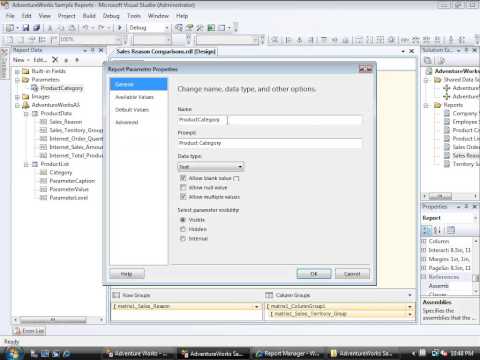The height and width of the screenshot is (360, 480).
Task: Click the Alphabetical sort icon in Properties
Action: [438, 230]
